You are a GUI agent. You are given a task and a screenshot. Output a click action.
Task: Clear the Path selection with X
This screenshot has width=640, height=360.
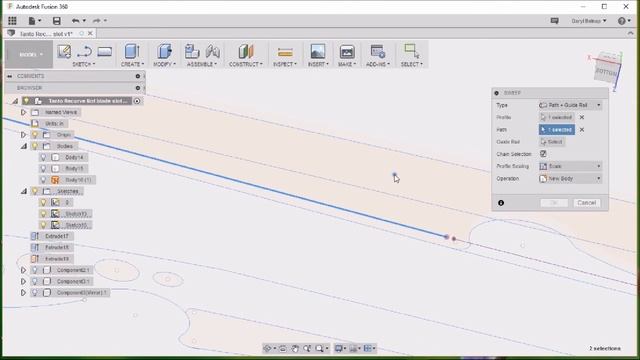click(582, 129)
